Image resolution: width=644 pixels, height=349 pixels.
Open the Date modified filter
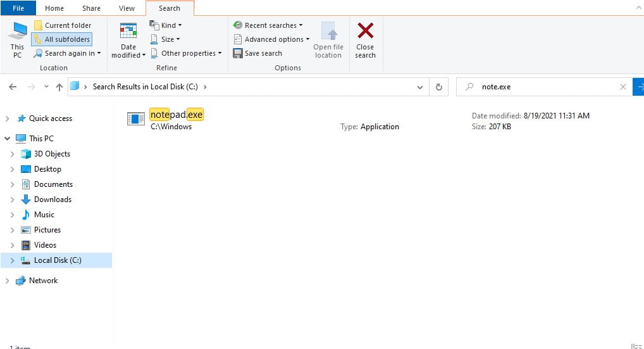(x=128, y=40)
